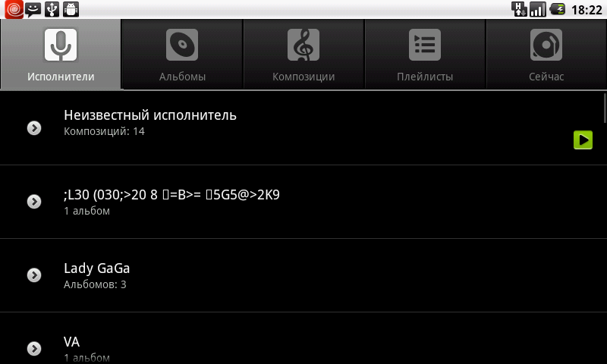Open the Сейчас turntable icon
Image resolution: width=607 pixels, height=364 pixels.
pyautogui.click(x=546, y=45)
